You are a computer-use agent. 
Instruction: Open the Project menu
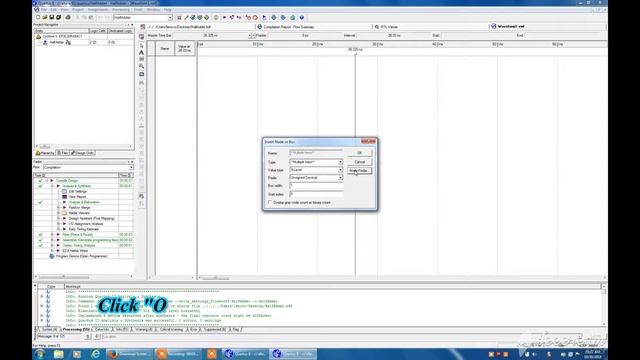click(78, 9)
